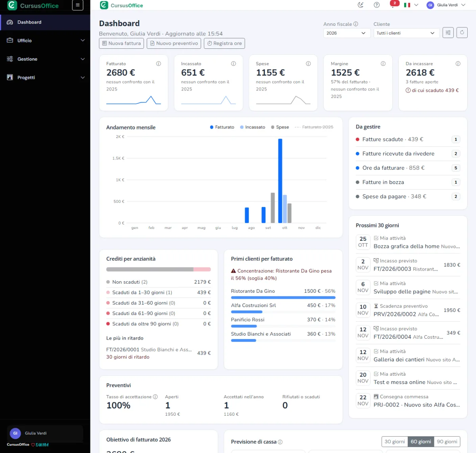Open Fatture ricevute da rivedere row
The height and width of the screenshot is (453, 476).
(x=408, y=154)
